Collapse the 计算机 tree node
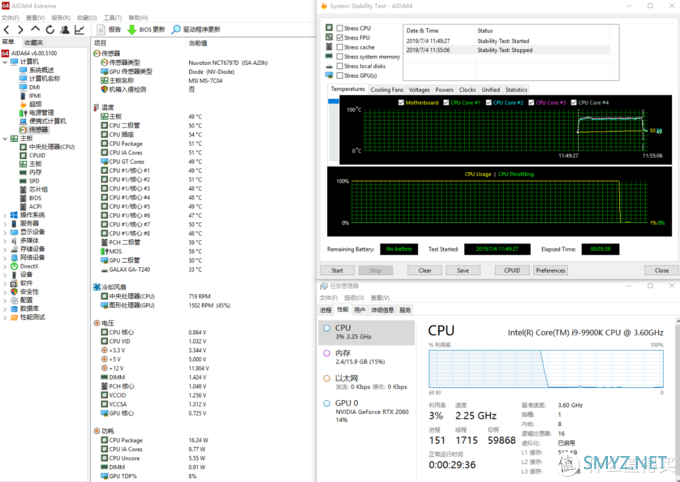This screenshot has height=482, width=680. [5, 62]
